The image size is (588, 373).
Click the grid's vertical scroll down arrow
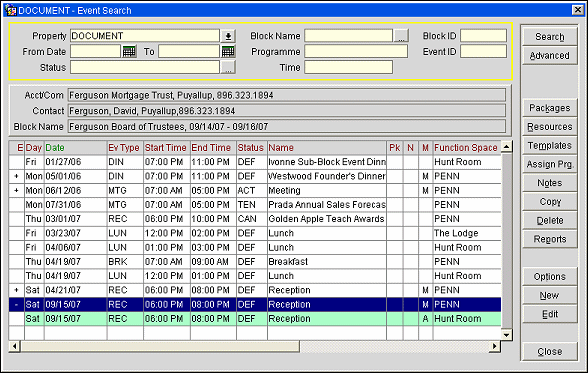(x=507, y=335)
